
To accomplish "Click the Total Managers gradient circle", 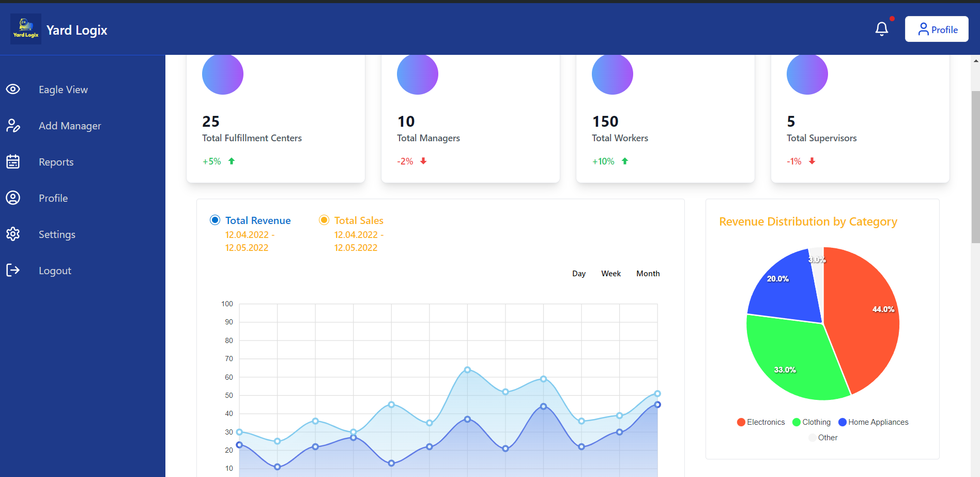I will point(418,74).
